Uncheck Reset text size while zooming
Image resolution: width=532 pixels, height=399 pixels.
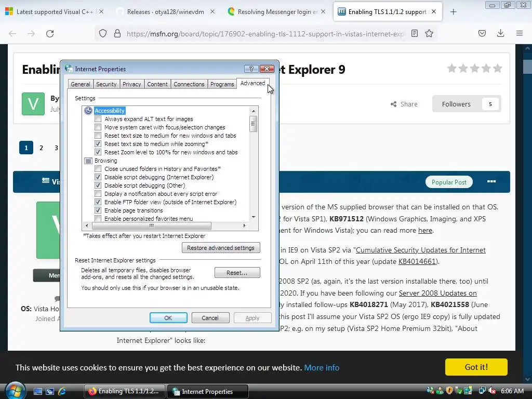(x=98, y=144)
